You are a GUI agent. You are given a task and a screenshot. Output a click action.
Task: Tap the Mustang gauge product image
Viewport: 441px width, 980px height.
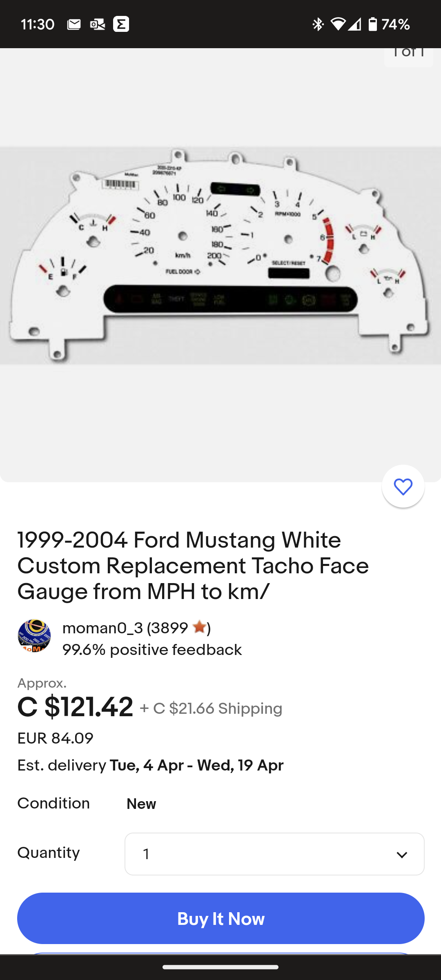220,255
